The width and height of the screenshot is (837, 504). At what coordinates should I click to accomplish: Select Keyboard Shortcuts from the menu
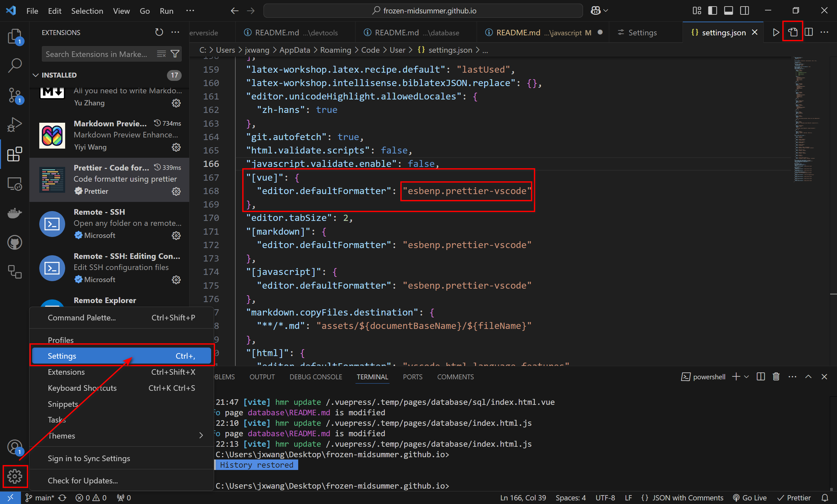82,388
